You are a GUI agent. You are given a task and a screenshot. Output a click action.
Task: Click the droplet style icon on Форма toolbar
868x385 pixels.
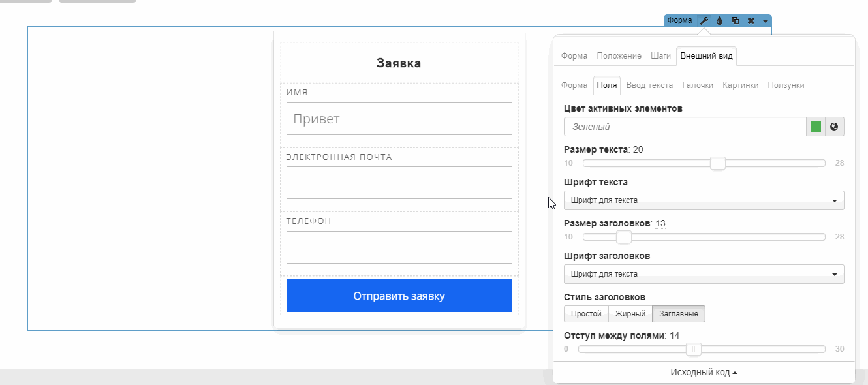[720, 21]
